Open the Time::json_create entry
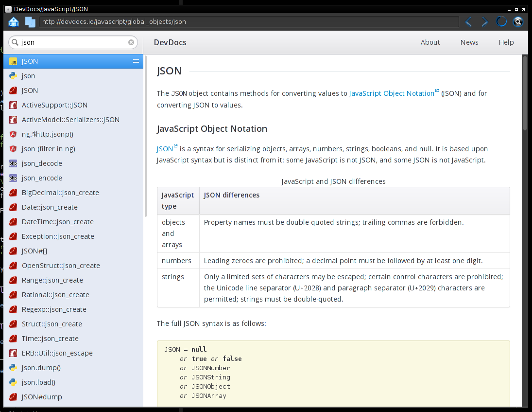The width and height of the screenshot is (532, 412). pos(73,339)
